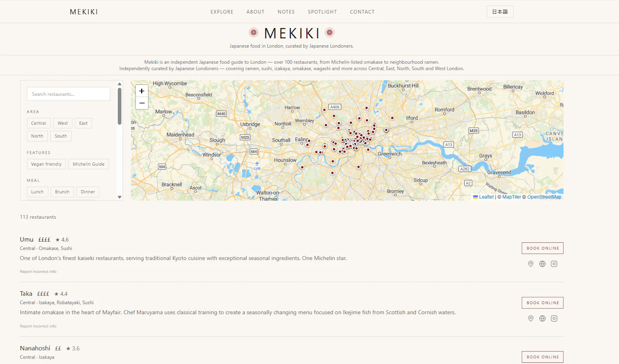Click the MEKIKI header logo text

[x=84, y=12]
